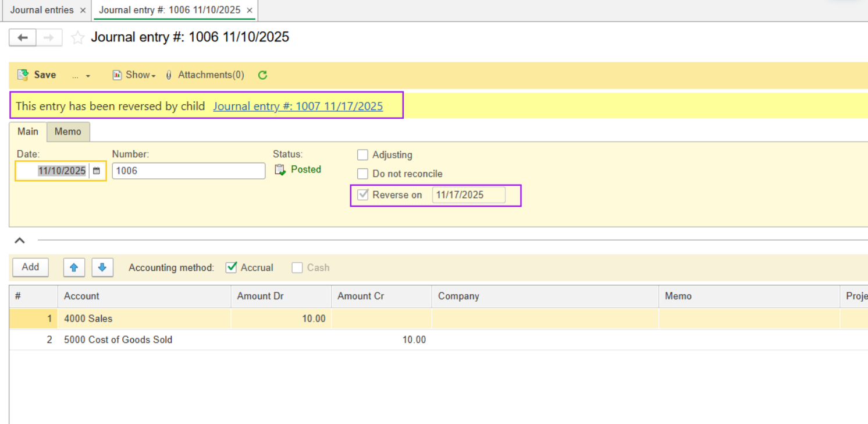Switch to the Journal entries tab

[x=42, y=10]
